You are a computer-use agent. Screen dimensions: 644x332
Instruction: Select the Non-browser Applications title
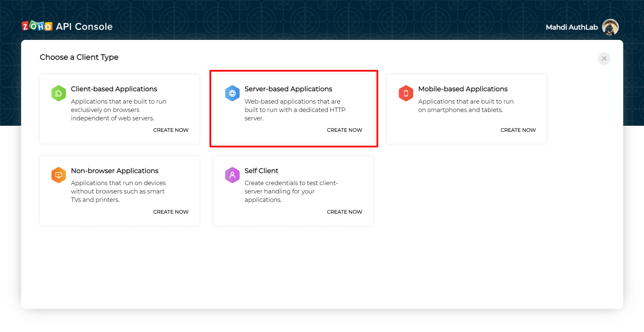tap(115, 171)
